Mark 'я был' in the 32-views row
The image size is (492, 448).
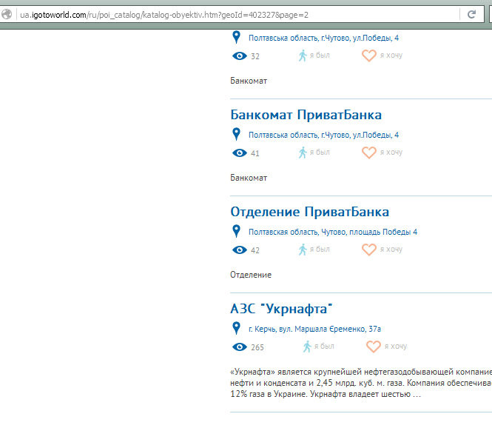click(x=320, y=56)
